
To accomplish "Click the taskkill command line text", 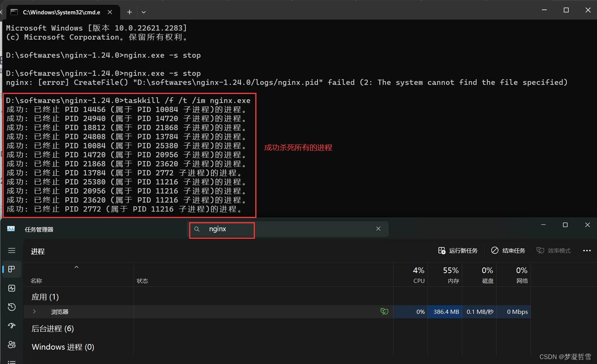I will pyautogui.click(x=128, y=100).
